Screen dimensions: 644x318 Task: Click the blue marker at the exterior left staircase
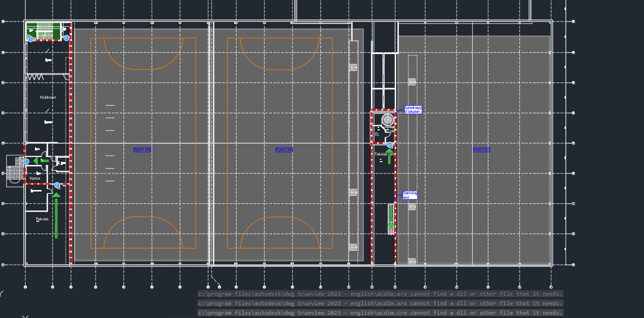(x=26, y=162)
